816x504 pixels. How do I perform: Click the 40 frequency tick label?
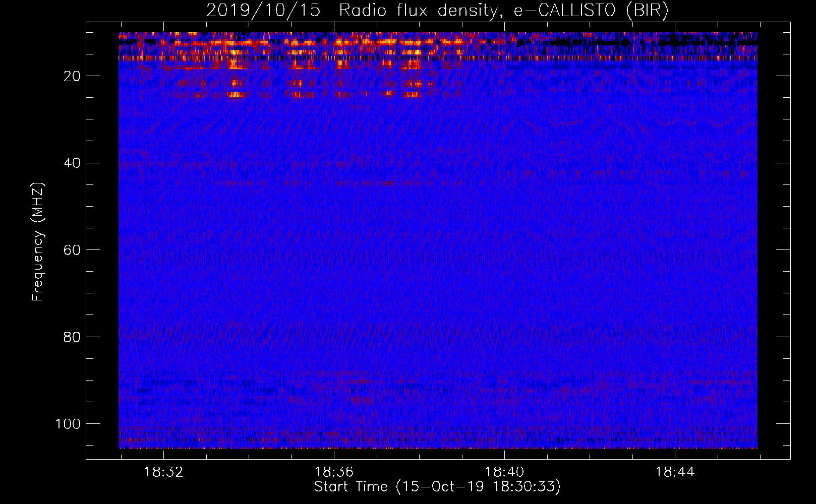[x=72, y=163]
